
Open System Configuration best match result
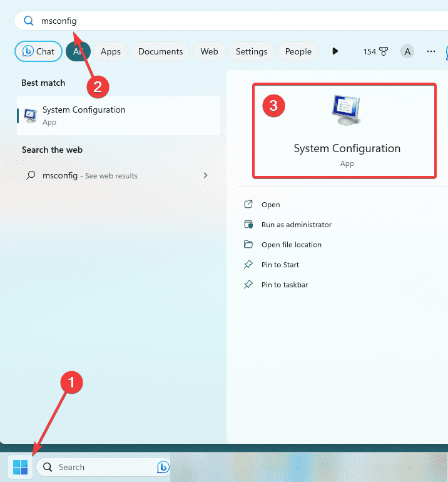point(119,116)
